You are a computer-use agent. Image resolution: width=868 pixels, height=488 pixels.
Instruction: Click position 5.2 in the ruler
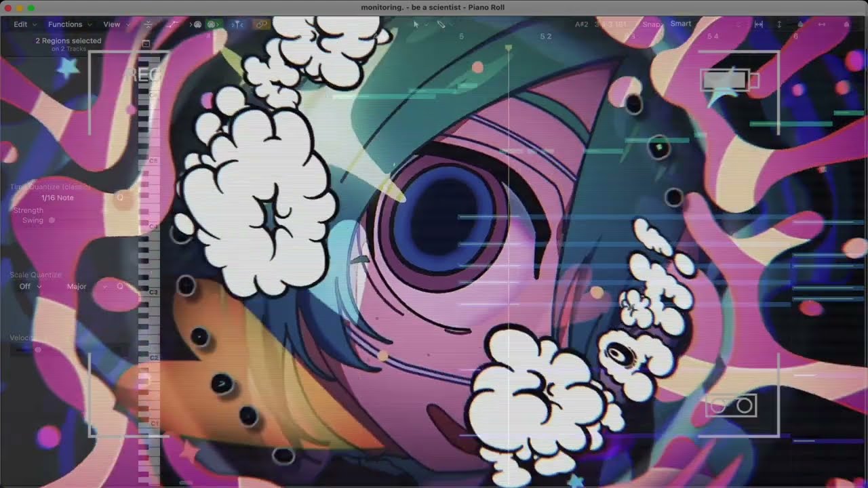[546, 36]
